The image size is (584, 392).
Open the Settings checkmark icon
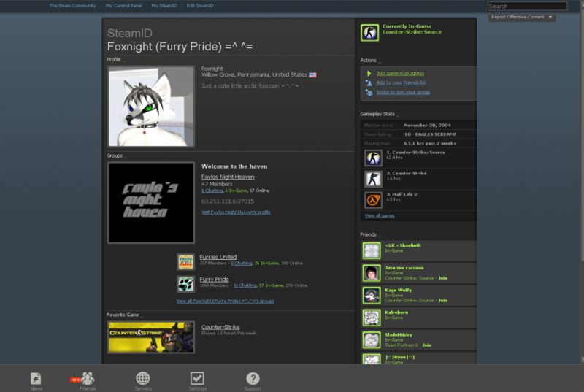(197, 378)
